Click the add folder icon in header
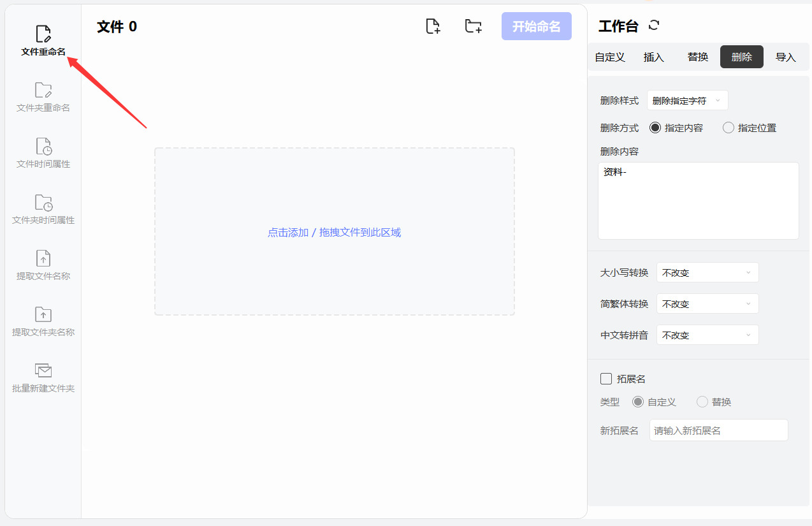The height and width of the screenshot is (526, 812). [x=473, y=26]
